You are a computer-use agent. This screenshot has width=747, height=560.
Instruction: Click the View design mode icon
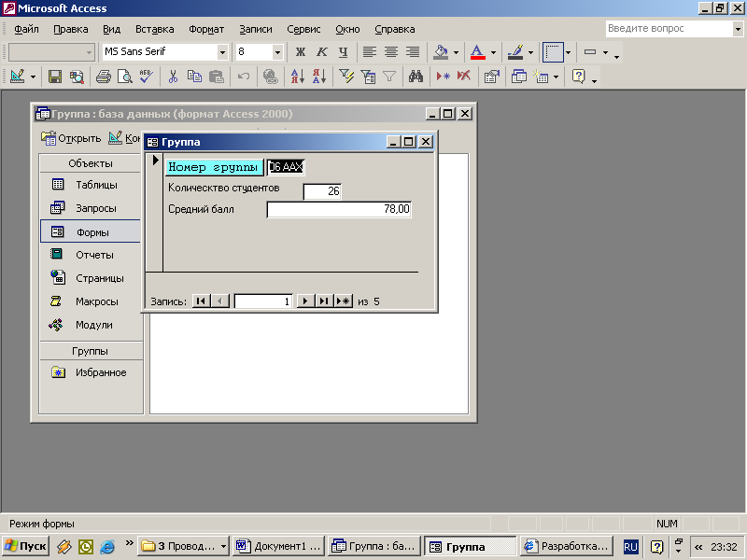(18, 77)
